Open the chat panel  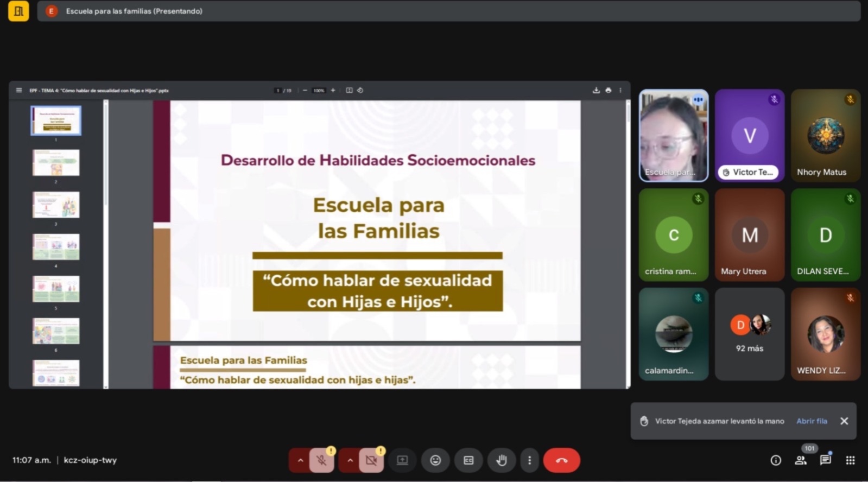(x=826, y=460)
